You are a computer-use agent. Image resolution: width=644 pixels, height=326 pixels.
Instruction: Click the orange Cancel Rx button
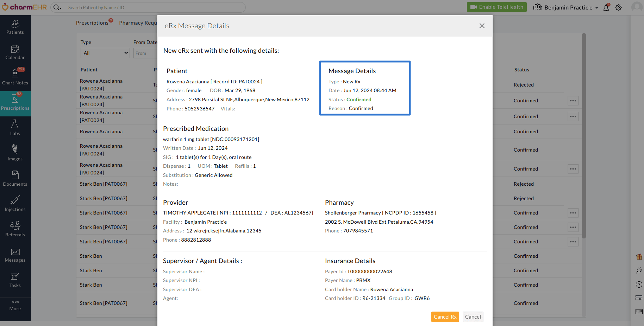(445, 317)
